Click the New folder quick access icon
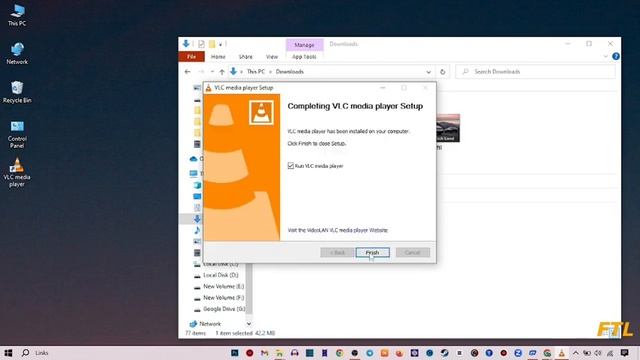Screen dimensions: 640x360 (212, 44)
